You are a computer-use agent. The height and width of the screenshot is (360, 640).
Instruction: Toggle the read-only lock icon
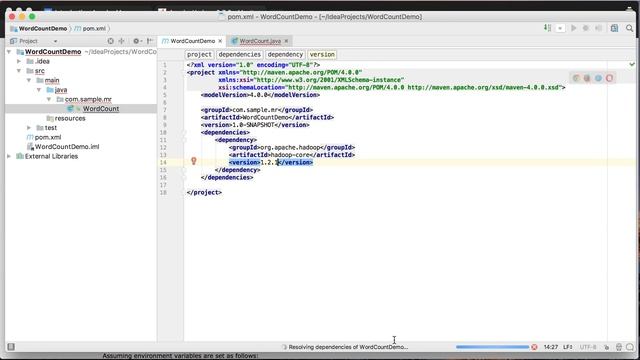coord(607,347)
